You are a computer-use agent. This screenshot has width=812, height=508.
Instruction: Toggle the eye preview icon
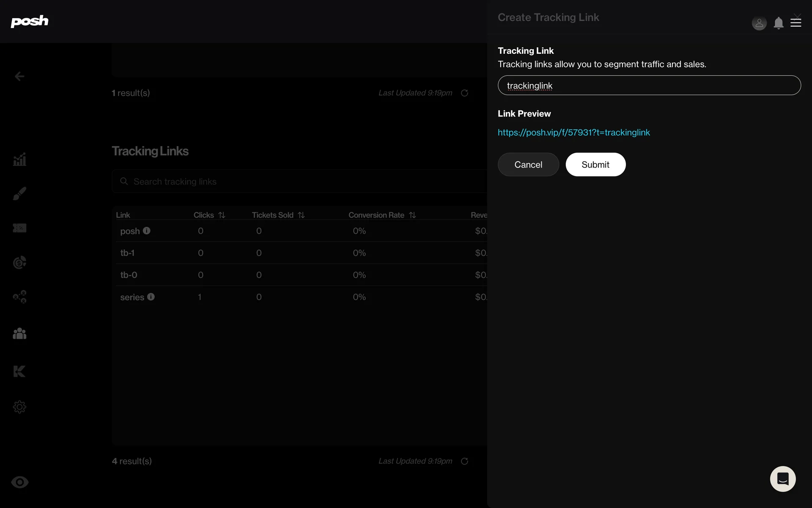tap(19, 482)
